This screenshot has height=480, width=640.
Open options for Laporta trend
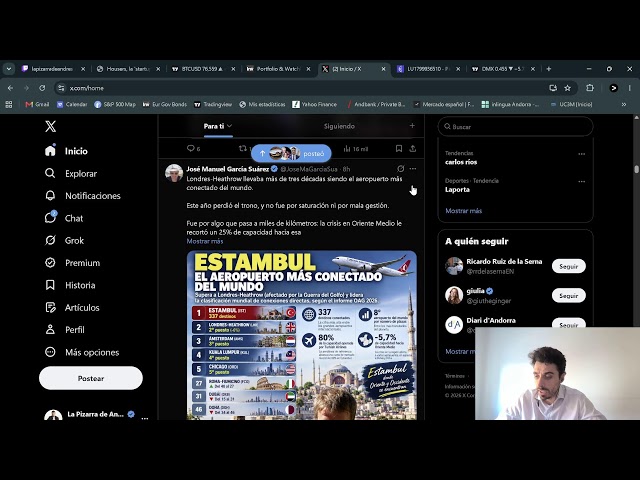pos(582,181)
